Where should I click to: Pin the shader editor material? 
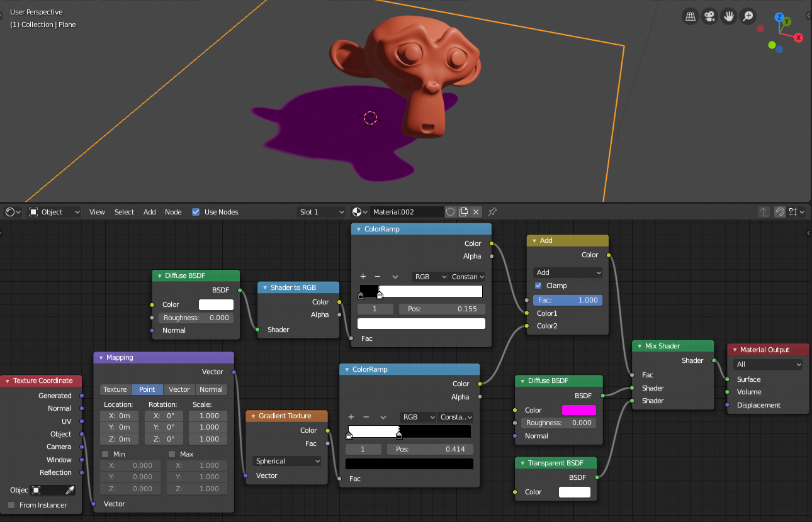click(492, 212)
